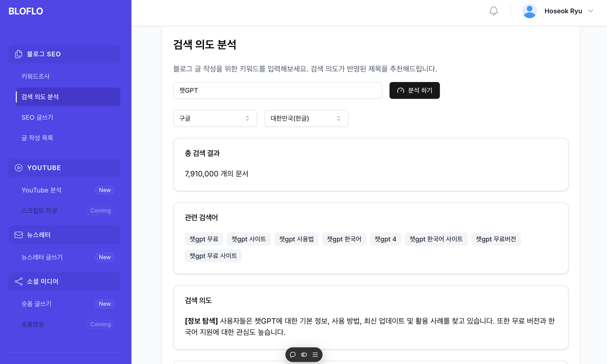Select the 챗gpt 한국어 related keyword chip
Screen dimensions: 607x364
pos(344,239)
